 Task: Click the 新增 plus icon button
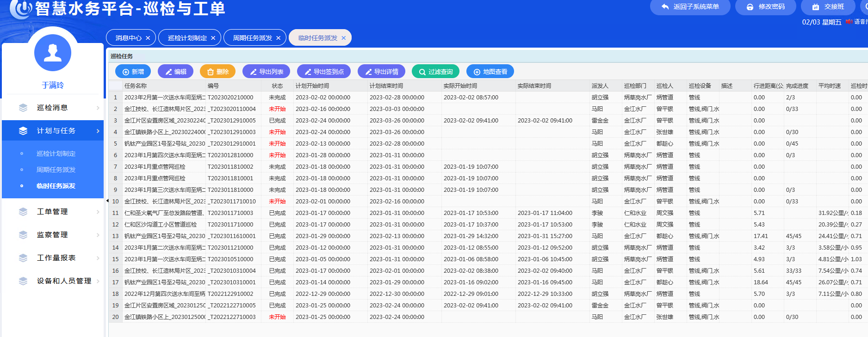133,72
